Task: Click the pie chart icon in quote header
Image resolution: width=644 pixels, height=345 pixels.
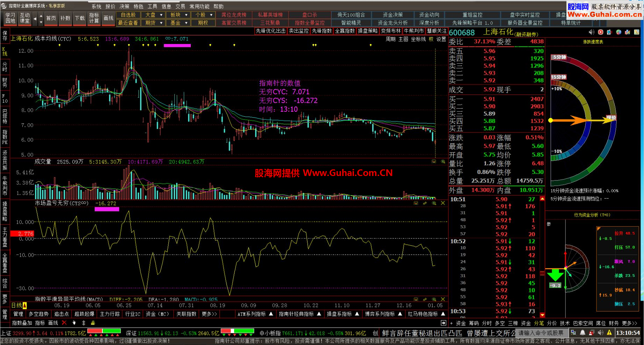Action: (x=618, y=32)
